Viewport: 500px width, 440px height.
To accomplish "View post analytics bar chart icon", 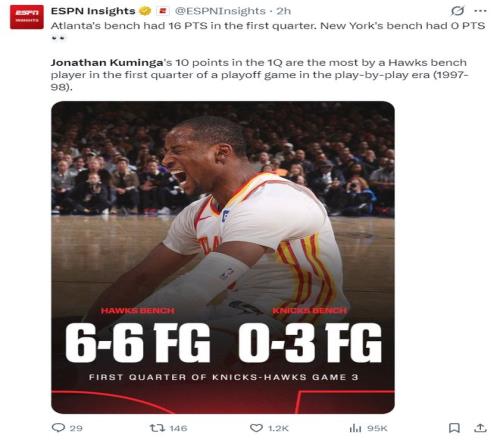I will (355, 428).
